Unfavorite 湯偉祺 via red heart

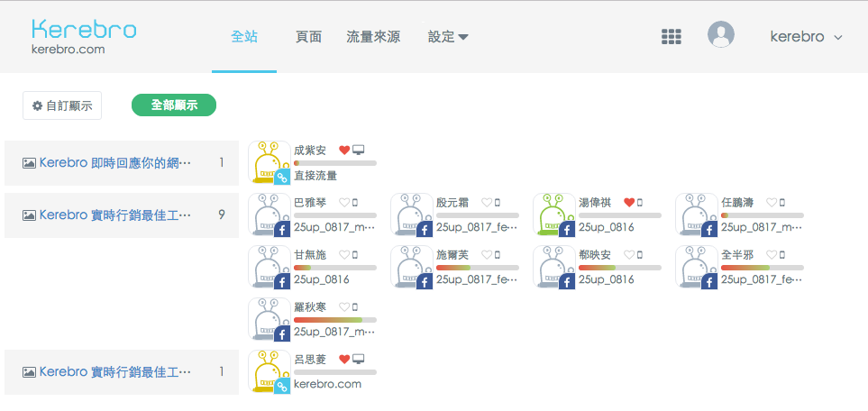pos(629,203)
